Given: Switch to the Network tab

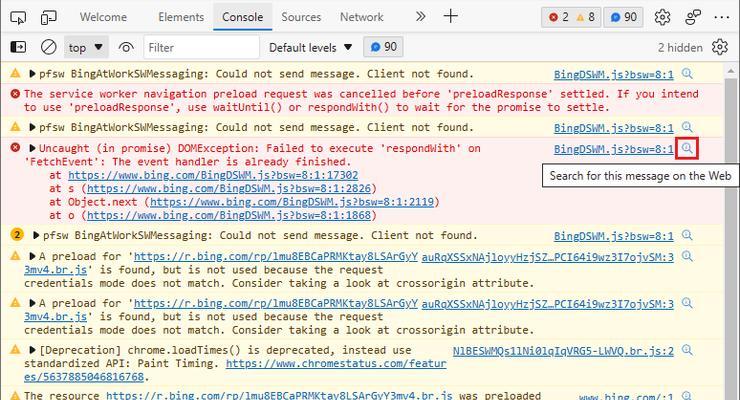Looking at the screenshot, I should coord(362,17).
